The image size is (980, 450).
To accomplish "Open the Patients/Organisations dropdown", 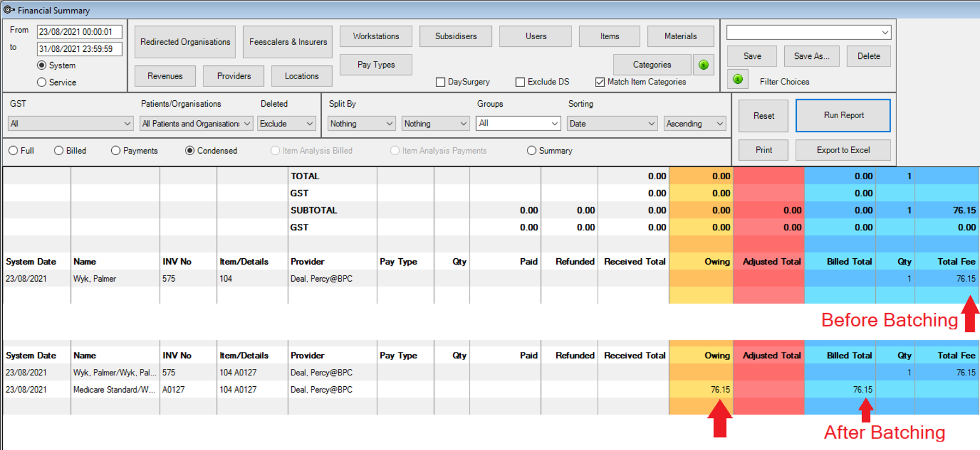I will click(x=196, y=124).
